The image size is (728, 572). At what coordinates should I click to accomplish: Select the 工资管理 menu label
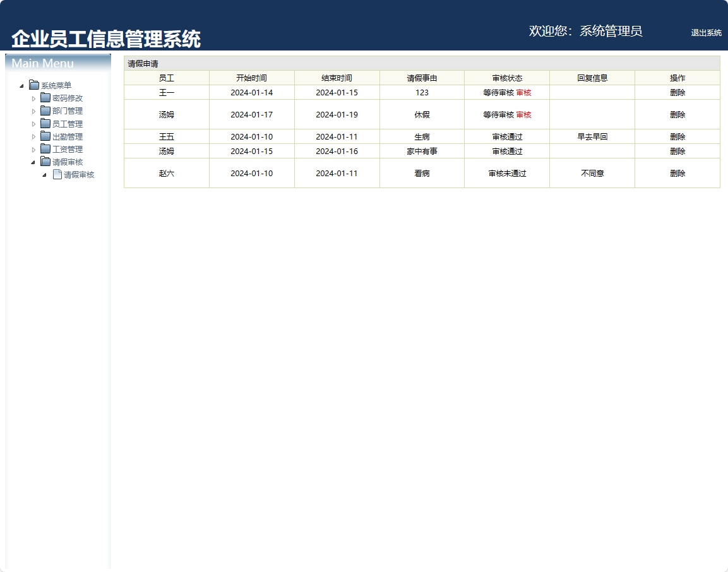(68, 150)
